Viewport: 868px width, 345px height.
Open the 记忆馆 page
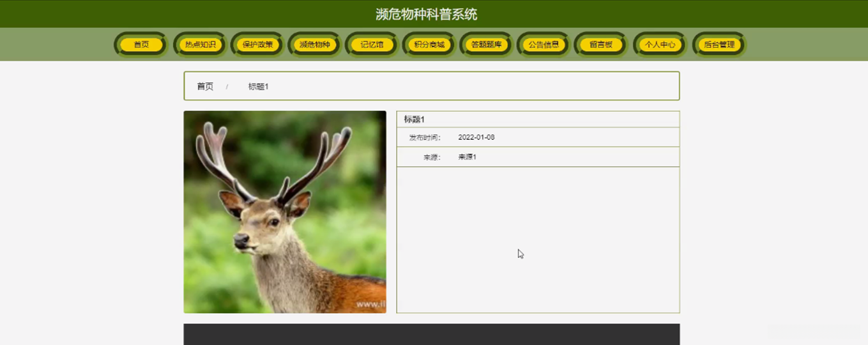tap(372, 45)
